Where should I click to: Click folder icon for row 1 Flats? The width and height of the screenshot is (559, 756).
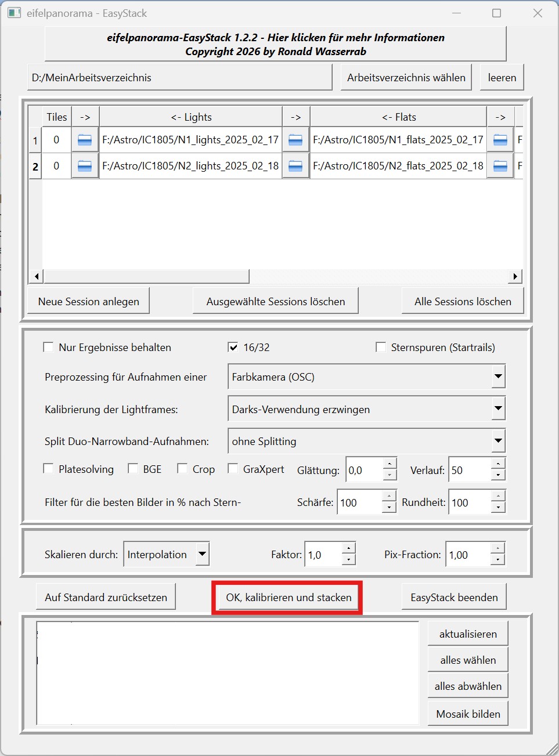tap(295, 140)
